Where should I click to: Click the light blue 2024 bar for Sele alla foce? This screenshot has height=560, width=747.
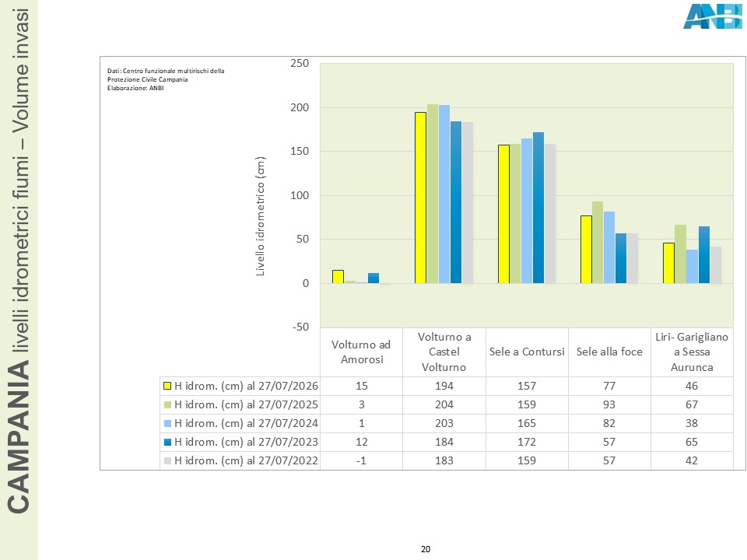[609, 247]
